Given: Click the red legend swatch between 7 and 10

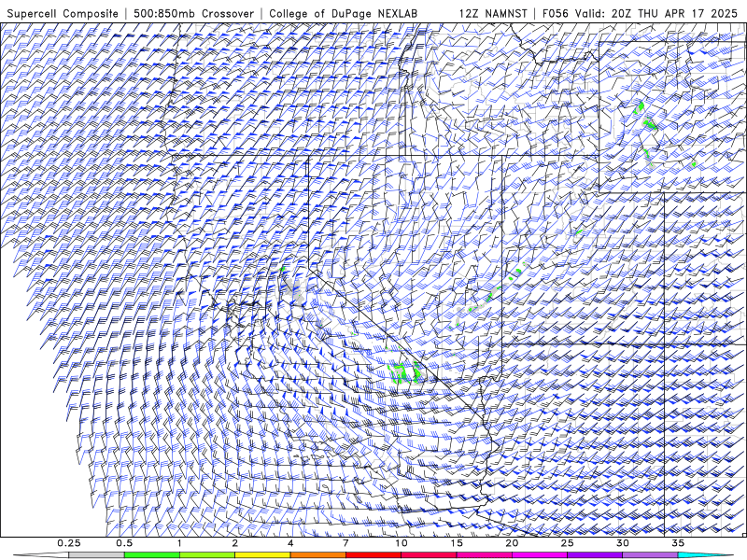Looking at the screenshot, I should 373,555.
